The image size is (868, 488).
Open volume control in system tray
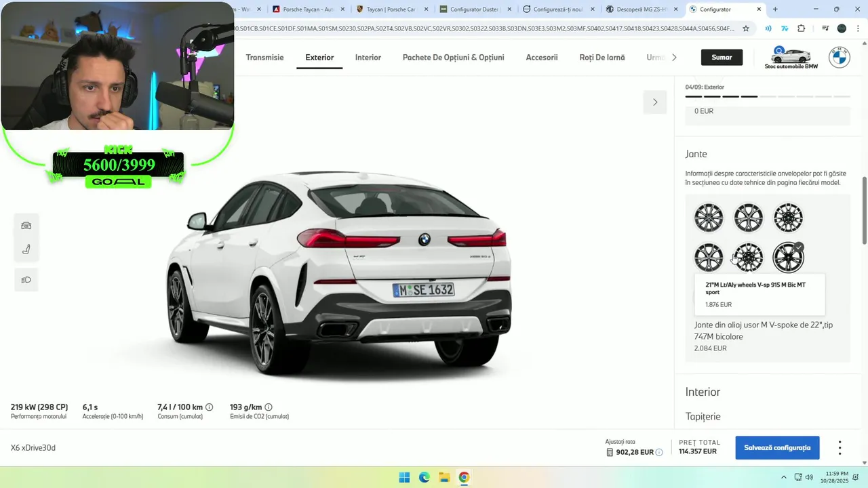coord(810,477)
